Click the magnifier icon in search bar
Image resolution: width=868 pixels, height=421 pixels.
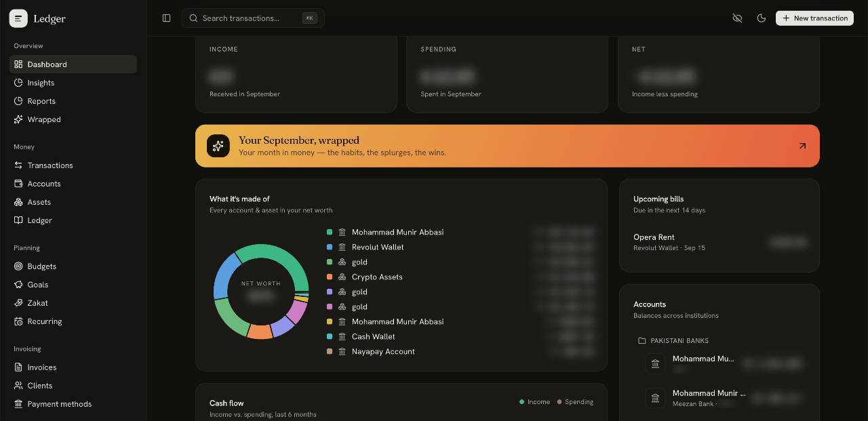pos(194,18)
